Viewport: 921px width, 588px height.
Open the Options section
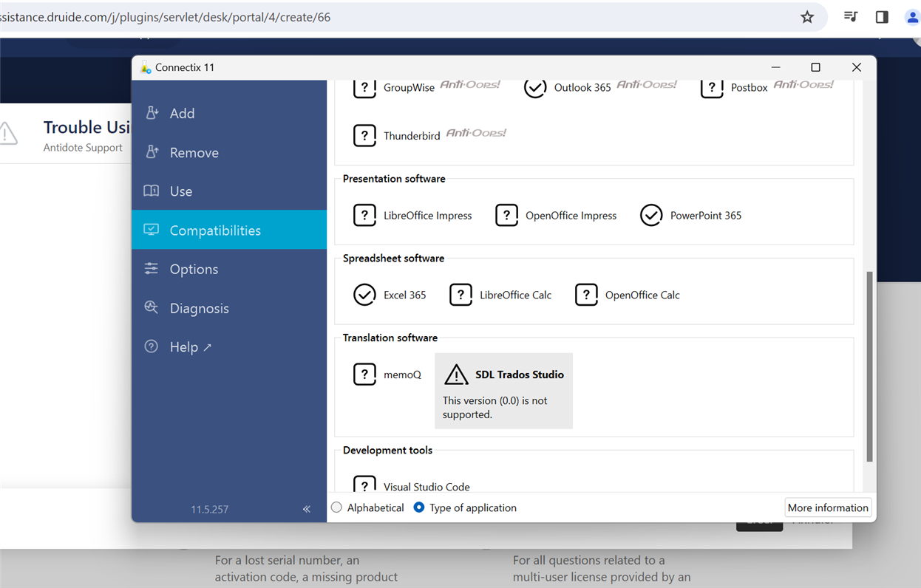coord(229,269)
